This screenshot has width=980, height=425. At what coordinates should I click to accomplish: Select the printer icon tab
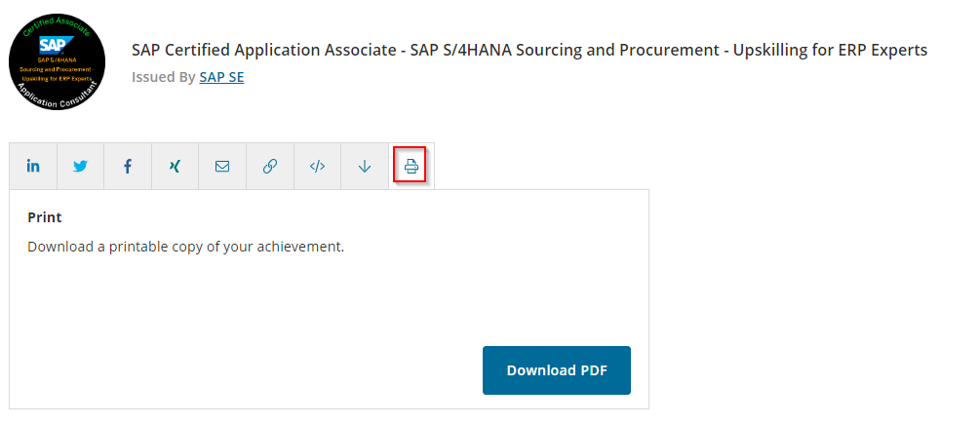412,167
